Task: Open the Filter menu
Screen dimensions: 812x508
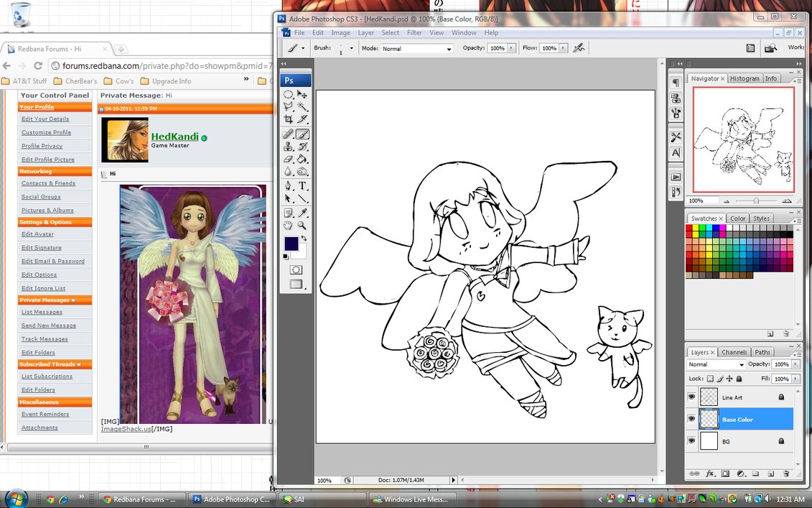Action: (414, 33)
